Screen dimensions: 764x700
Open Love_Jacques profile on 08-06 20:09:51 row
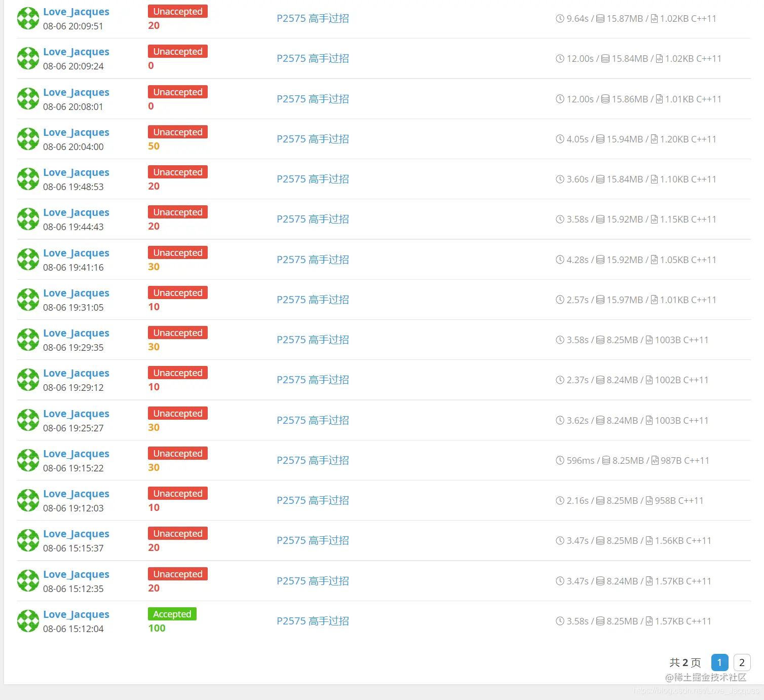pyautogui.click(x=76, y=12)
